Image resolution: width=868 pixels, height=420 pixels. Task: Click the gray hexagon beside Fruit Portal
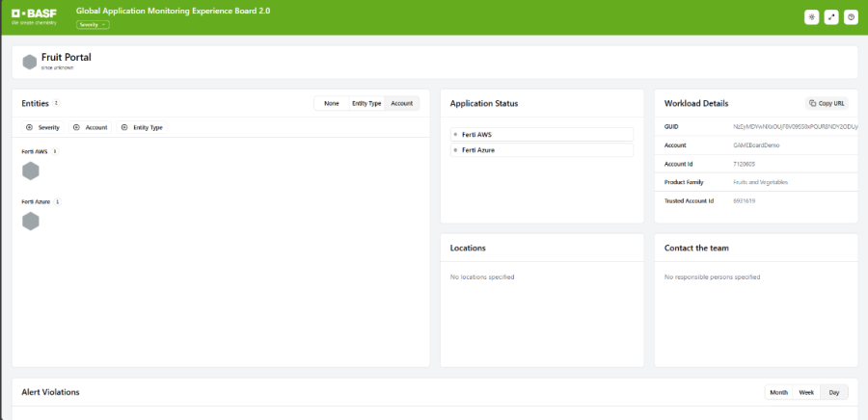tap(30, 62)
